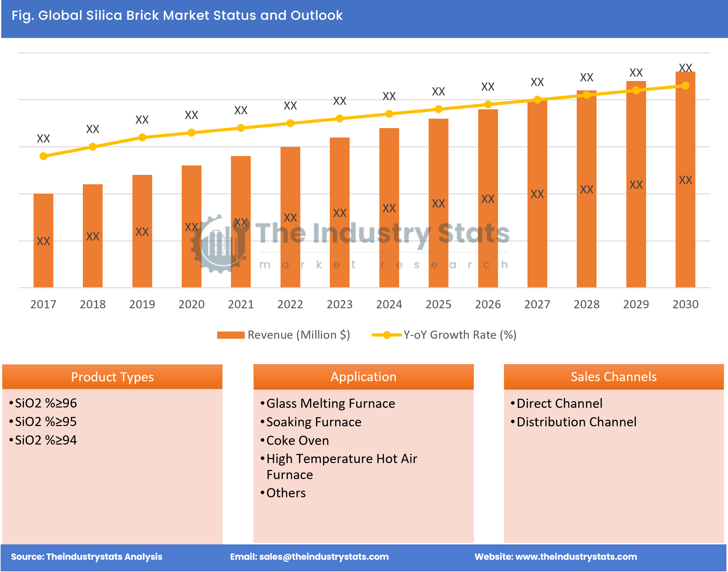Click the sales@theindustrystats.com email link

coord(324,557)
